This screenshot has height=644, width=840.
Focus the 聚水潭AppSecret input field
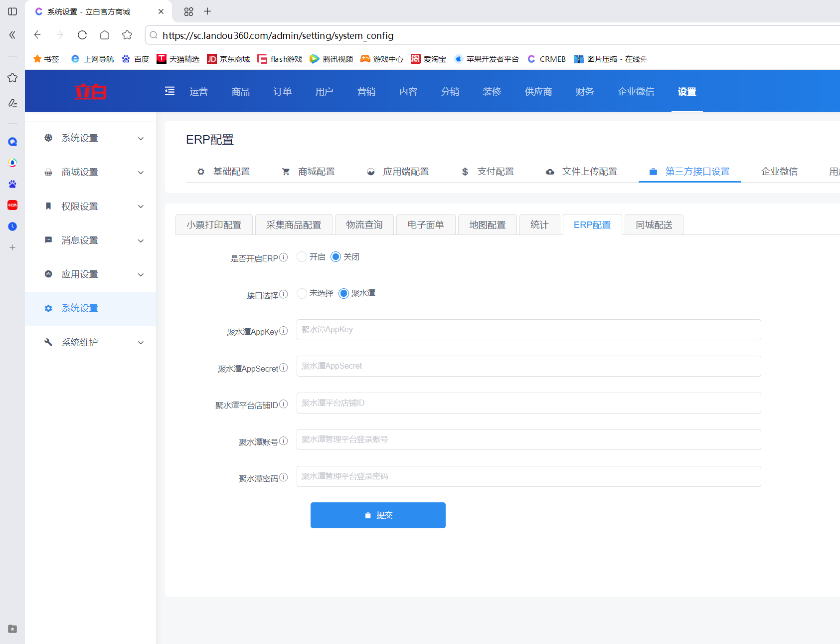[528, 366]
